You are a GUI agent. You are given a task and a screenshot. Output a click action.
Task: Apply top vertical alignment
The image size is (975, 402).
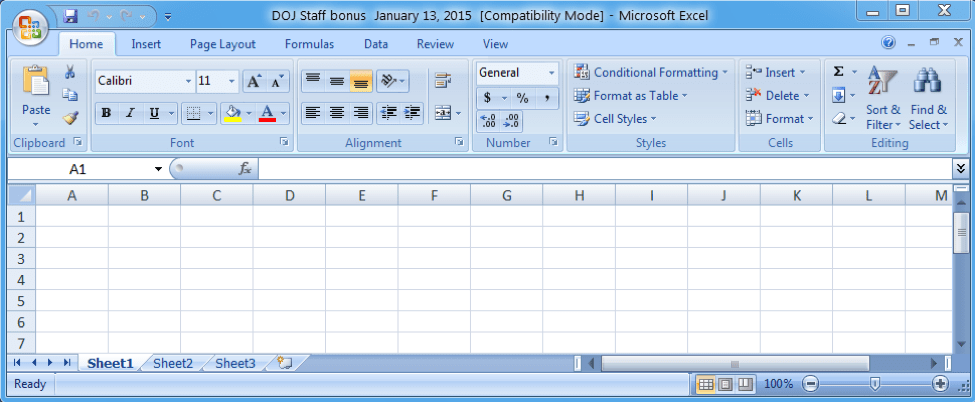click(313, 81)
